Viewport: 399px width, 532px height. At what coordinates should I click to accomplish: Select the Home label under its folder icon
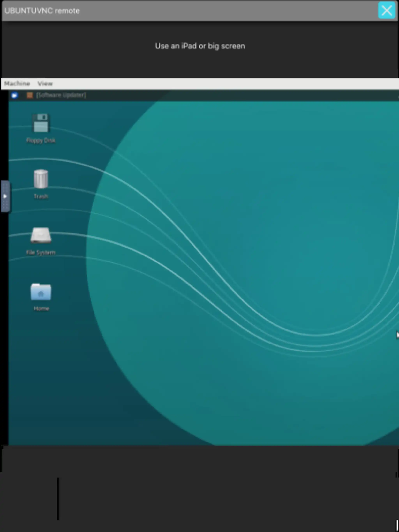[41, 309]
